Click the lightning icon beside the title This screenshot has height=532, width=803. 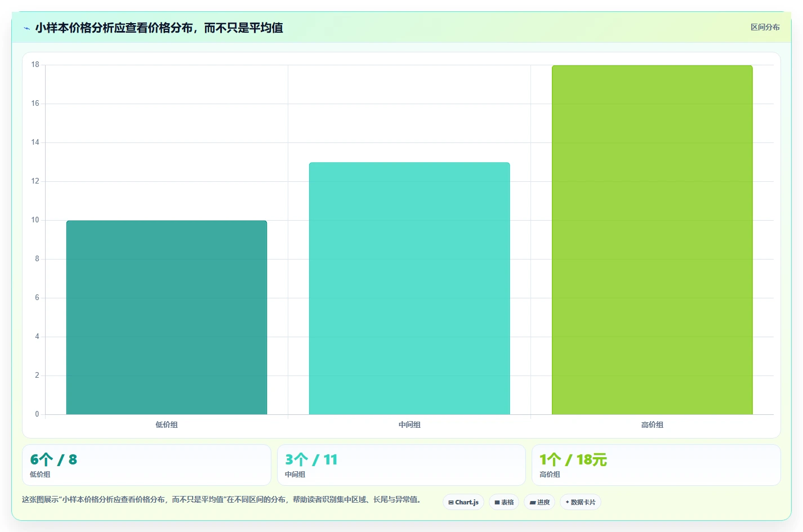pos(26,28)
